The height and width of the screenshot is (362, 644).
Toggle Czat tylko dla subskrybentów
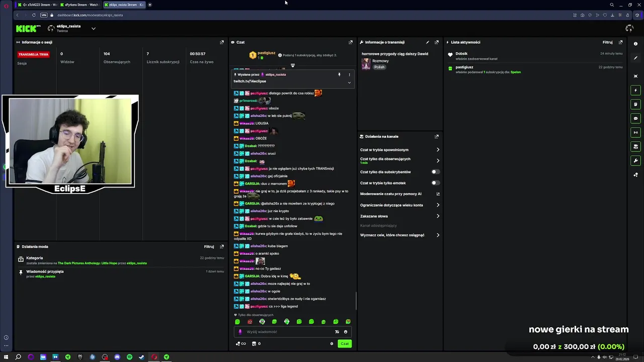coord(435,172)
